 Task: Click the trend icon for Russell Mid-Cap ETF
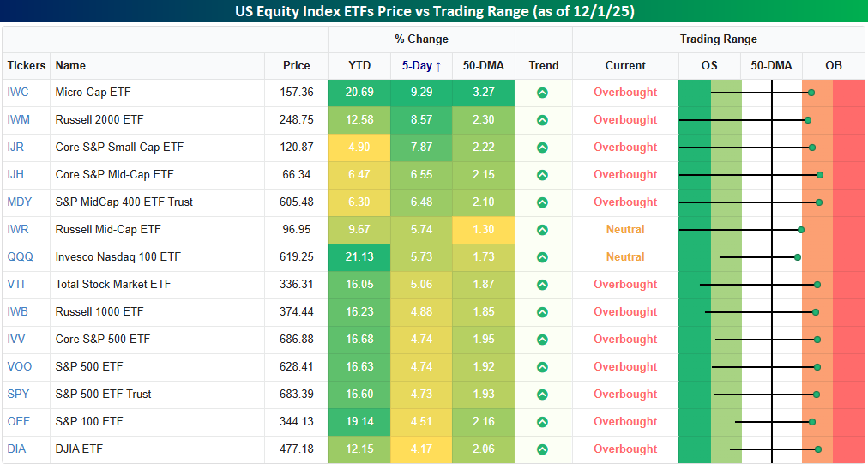(x=542, y=230)
